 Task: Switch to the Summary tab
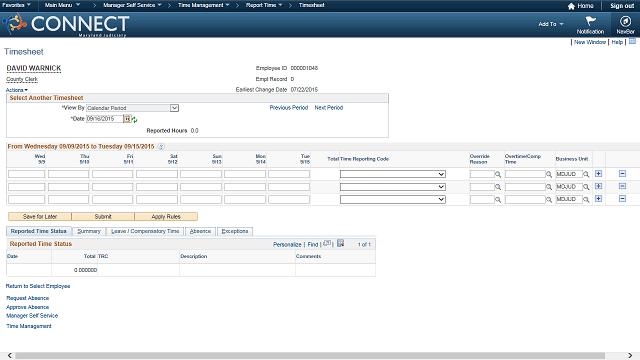click(89, 231)
